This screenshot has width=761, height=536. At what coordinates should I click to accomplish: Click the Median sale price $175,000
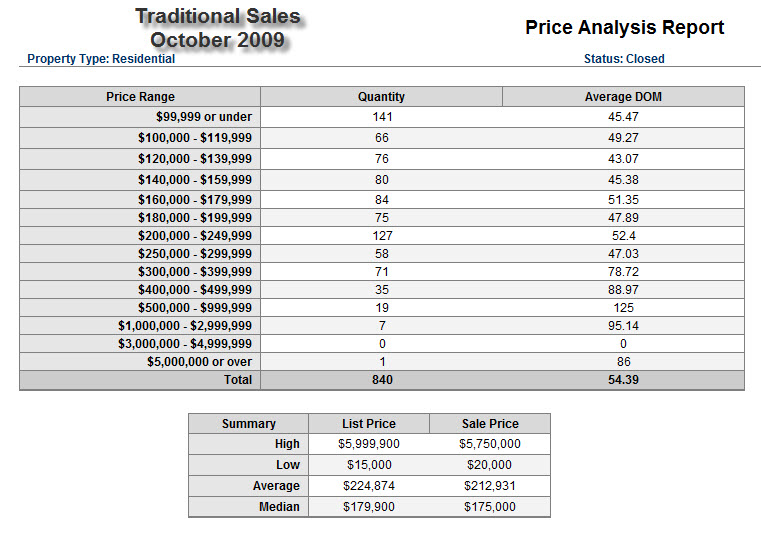[x=490, y=507]
